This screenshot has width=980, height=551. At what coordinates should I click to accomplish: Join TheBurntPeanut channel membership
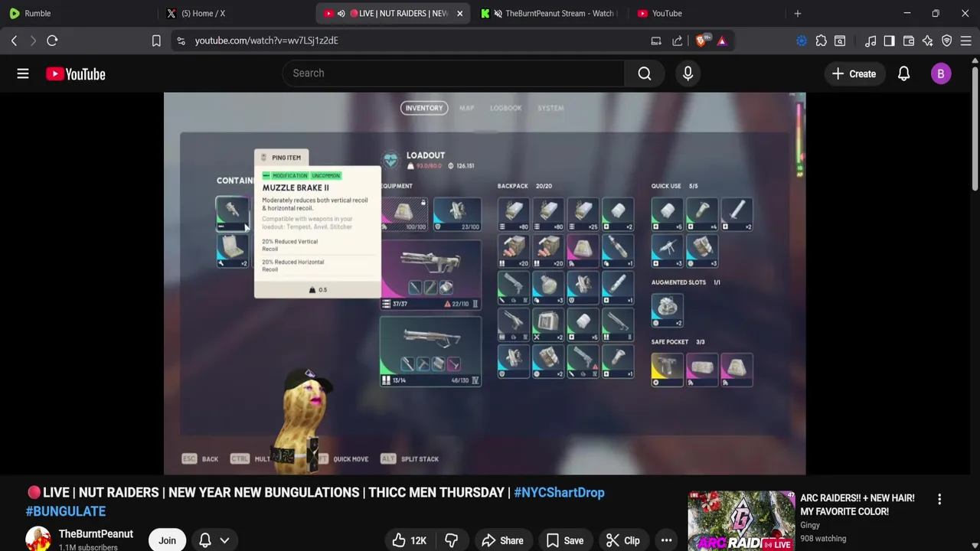click(x=167, y=540)
